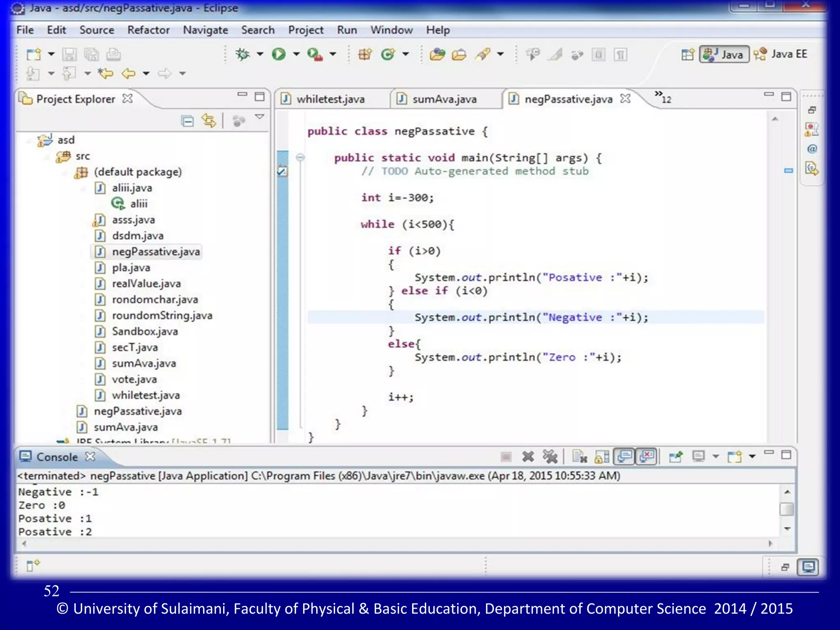Click the Open Type folder icon
This screenshot has width=840, height=630.
tap(437, 55)
